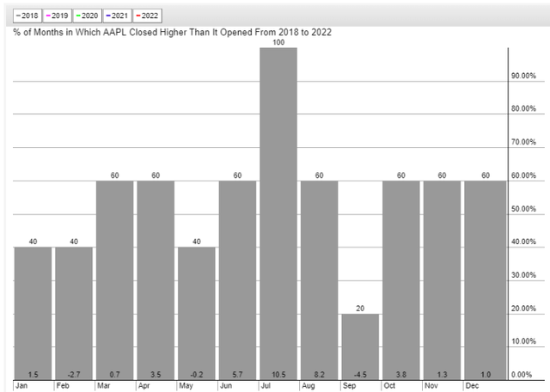Click the Sep axis label
Image resolution: width=550 pixels, height=392 pixels.
(350, 386)
